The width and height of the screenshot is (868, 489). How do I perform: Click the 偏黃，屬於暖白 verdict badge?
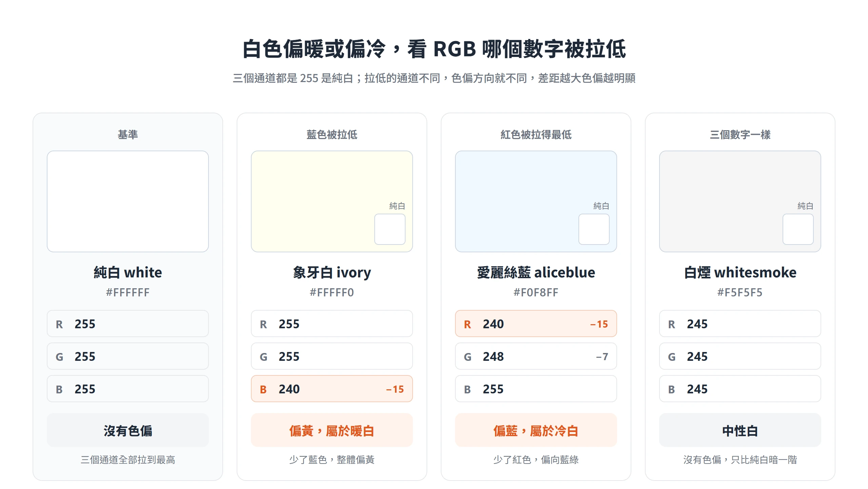tap(332, 430)
